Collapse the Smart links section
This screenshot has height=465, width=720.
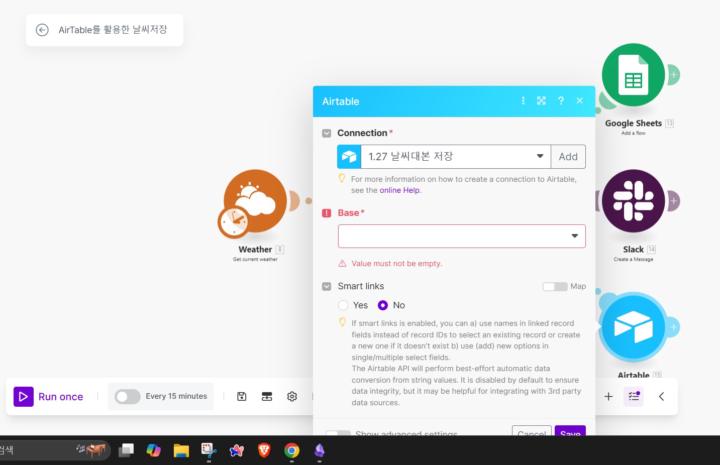click(326, 286)
